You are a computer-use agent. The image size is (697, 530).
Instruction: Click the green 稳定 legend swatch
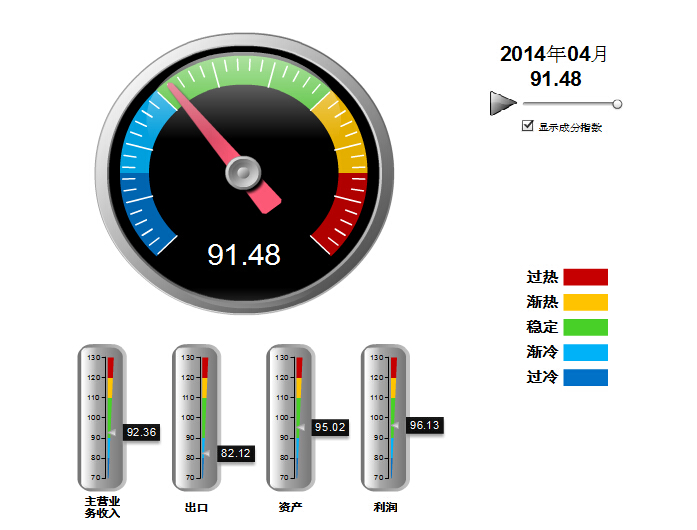pos(585,327)
